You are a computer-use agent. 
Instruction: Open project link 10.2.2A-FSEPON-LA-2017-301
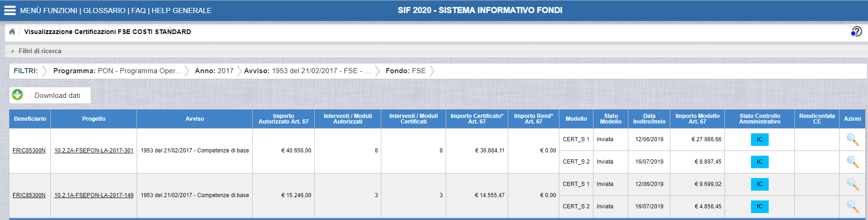pyautogui.click(x=94, y=151)
